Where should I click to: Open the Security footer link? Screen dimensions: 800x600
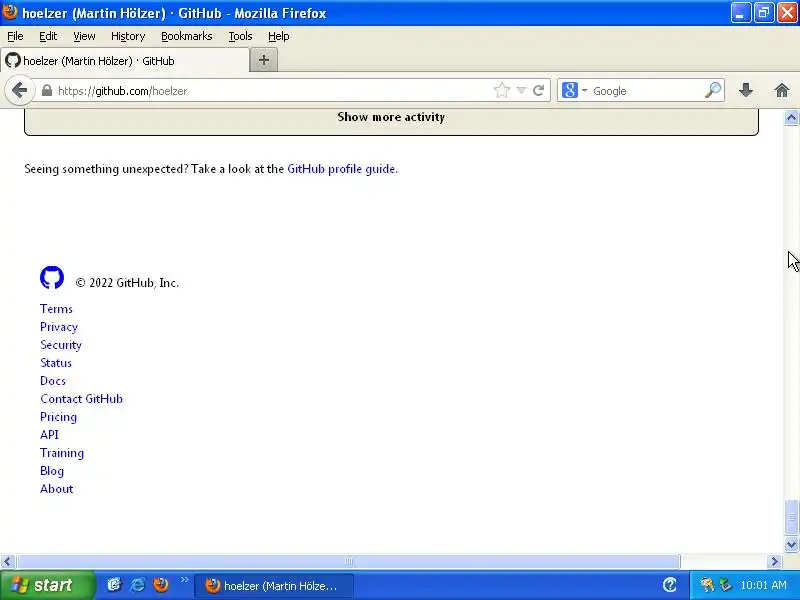pos(61,345)
